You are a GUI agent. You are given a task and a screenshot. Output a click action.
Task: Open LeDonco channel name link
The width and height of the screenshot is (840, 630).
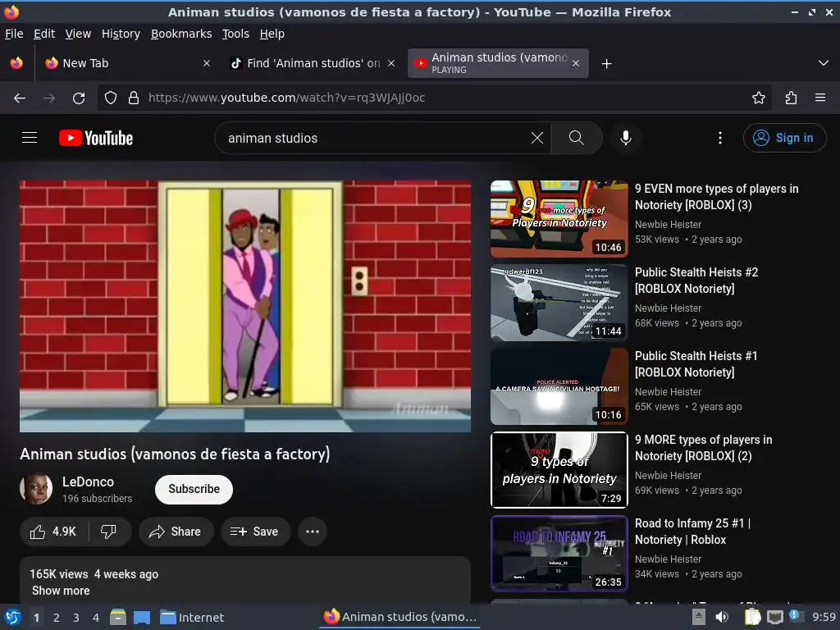(x=88, y=482)
